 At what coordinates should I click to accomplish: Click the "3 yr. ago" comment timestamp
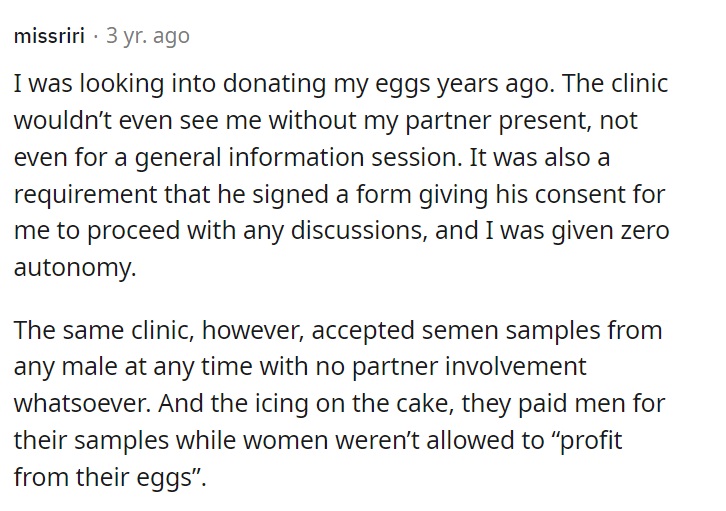tap(148, 36)
